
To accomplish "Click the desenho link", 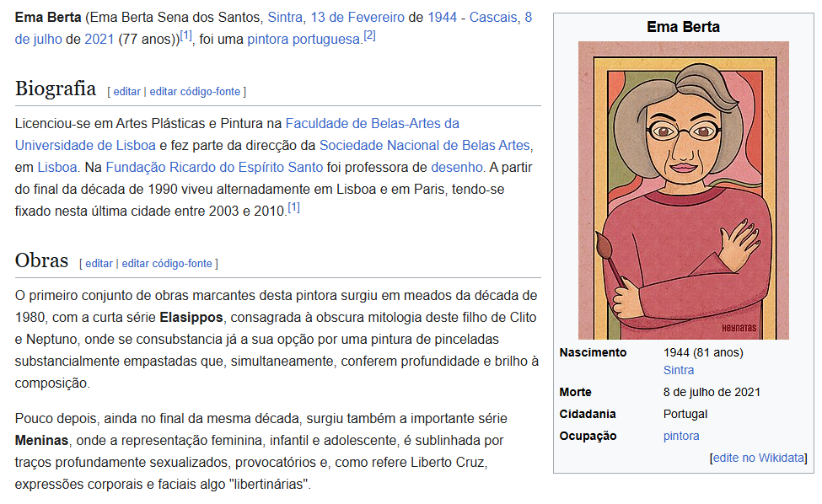I will pos(457,167).
